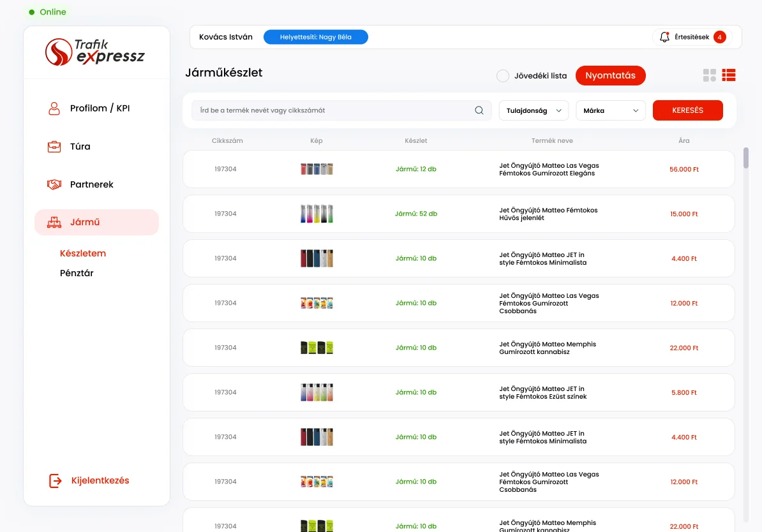Focus the product name search field

coord(341,110)
